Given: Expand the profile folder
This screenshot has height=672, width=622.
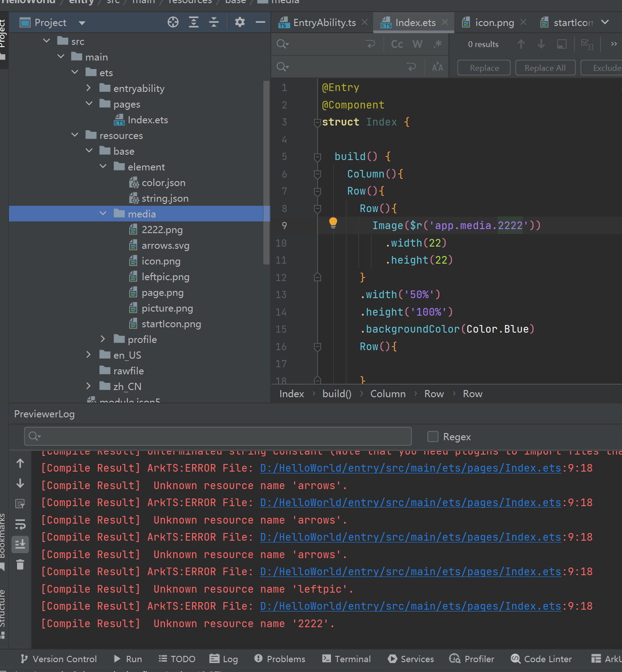Looking at the screenshot, I should point(103,339).
